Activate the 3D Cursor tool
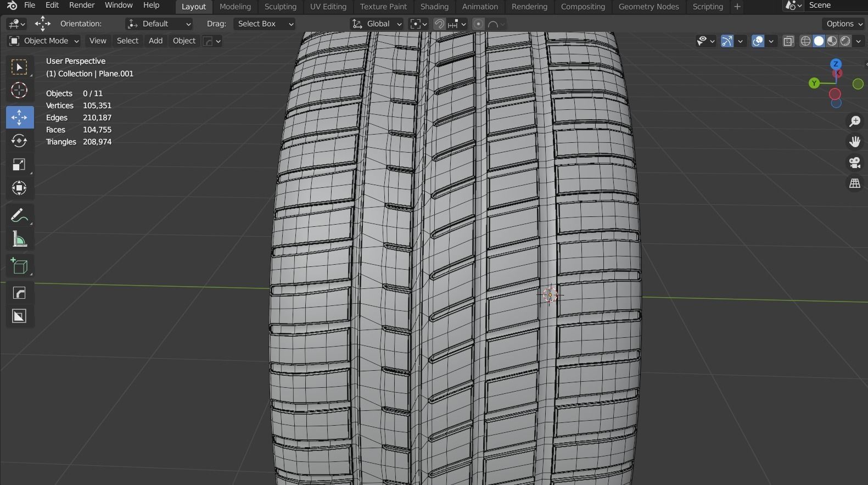This screenshot has width=868, height=485. point(19,91)
